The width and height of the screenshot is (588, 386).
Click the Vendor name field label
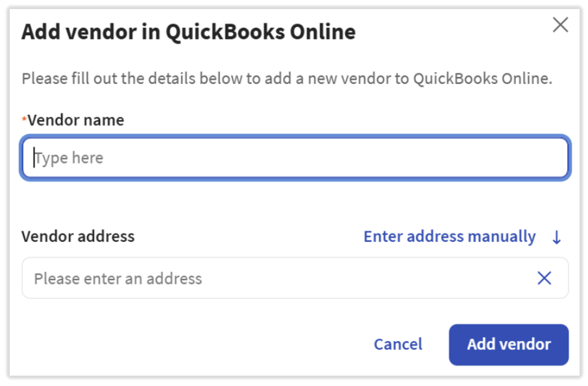coord(75,120)
